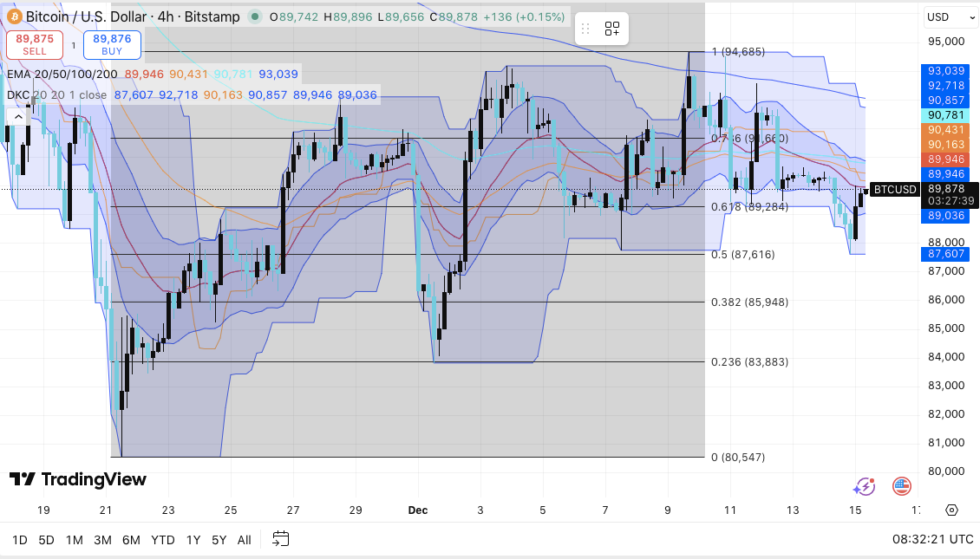980x559 pixels.
Task: Click the Bitcoin symbol logo icon
Action: point(14,16)
